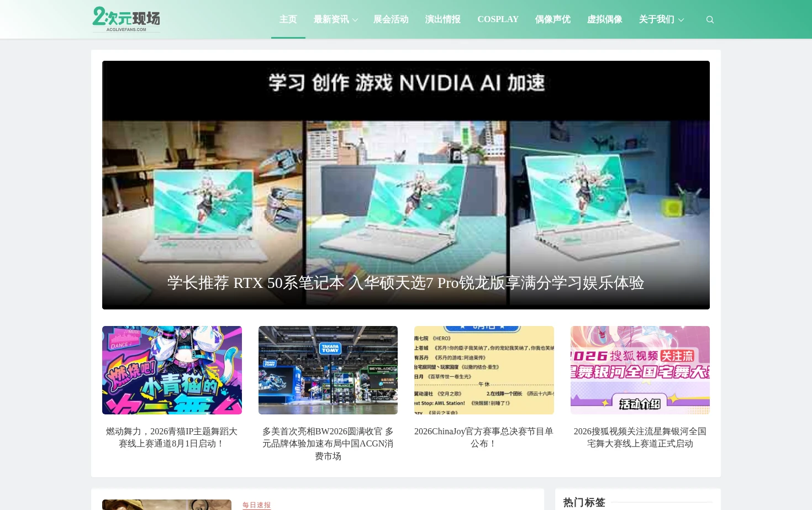This screenshot has width=812, height=510.
Task: Go to 偶像声优 in the nav
Action: [553, 19]
